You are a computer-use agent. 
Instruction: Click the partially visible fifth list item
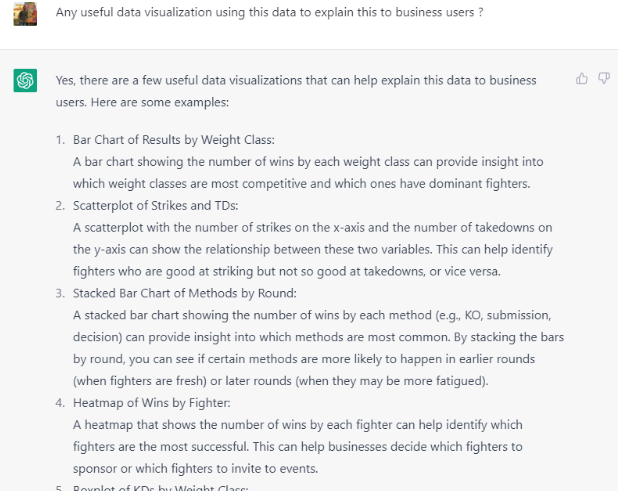point(160,487)
